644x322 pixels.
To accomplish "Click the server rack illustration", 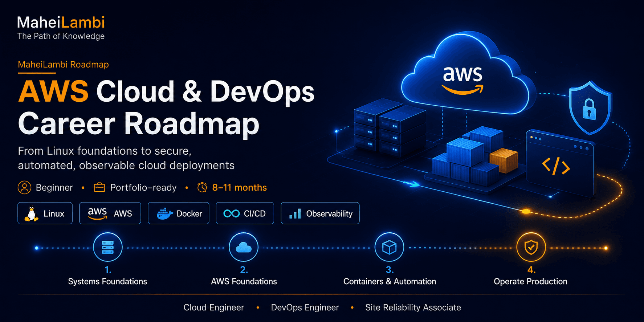I will 390,127.
